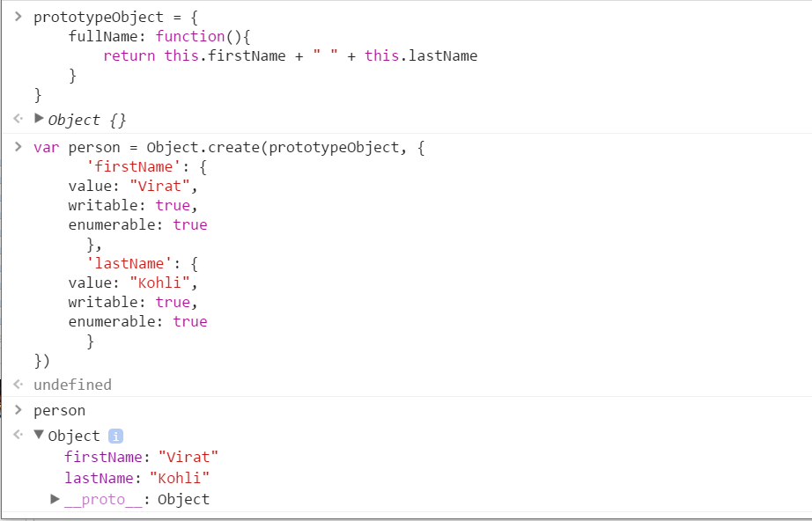Click the prompt chevron before var person command

(x=18, y=146)
